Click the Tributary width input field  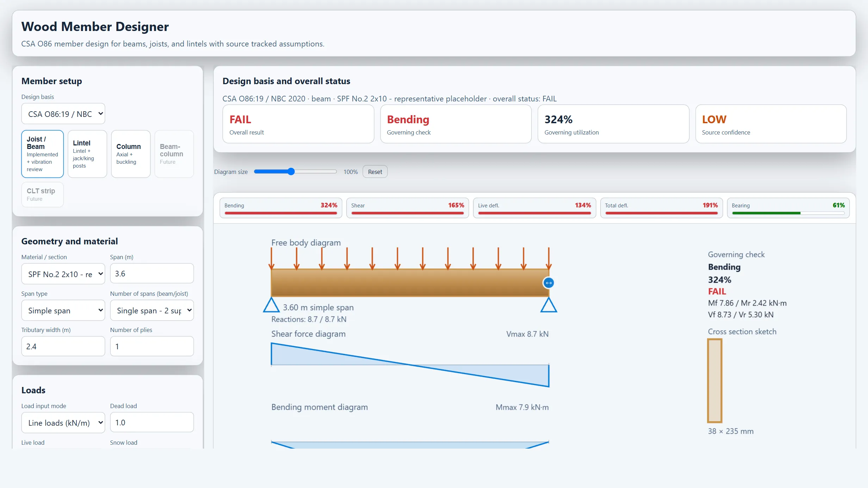coord(63,346)
